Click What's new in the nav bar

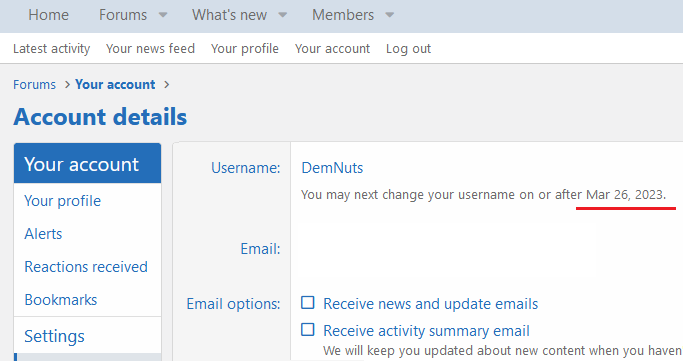point(230,15)
